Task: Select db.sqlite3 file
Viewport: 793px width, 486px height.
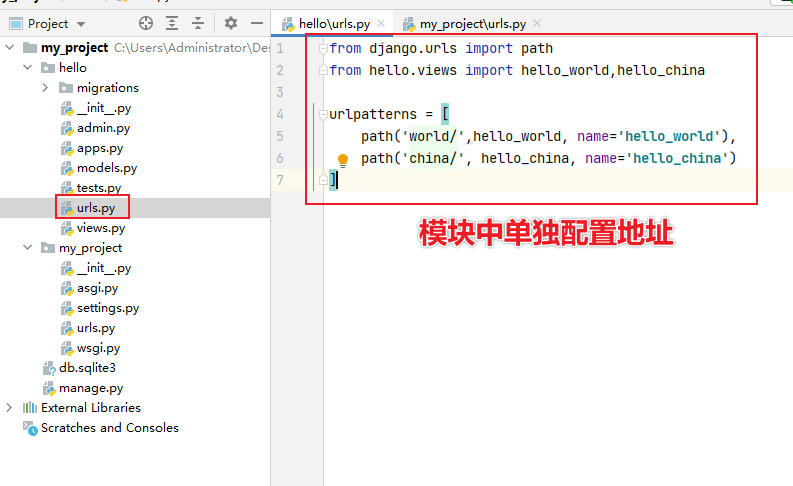Action: coord(87,368)
